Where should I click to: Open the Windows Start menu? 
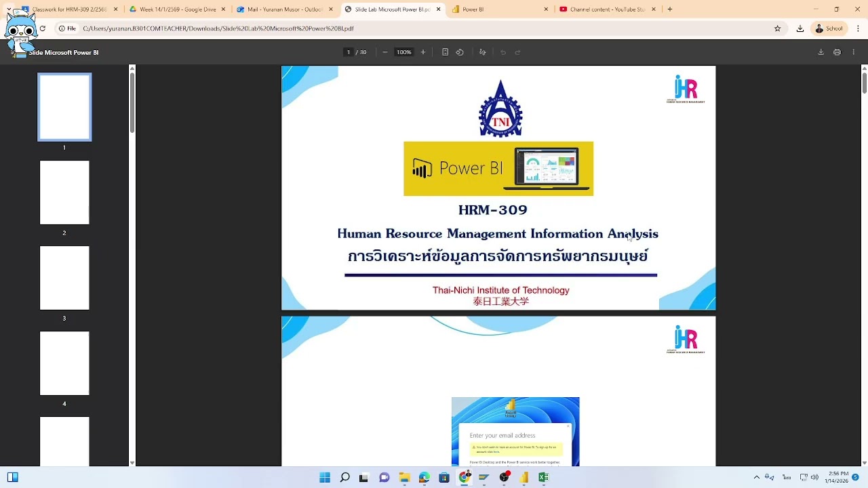(325, 477)
